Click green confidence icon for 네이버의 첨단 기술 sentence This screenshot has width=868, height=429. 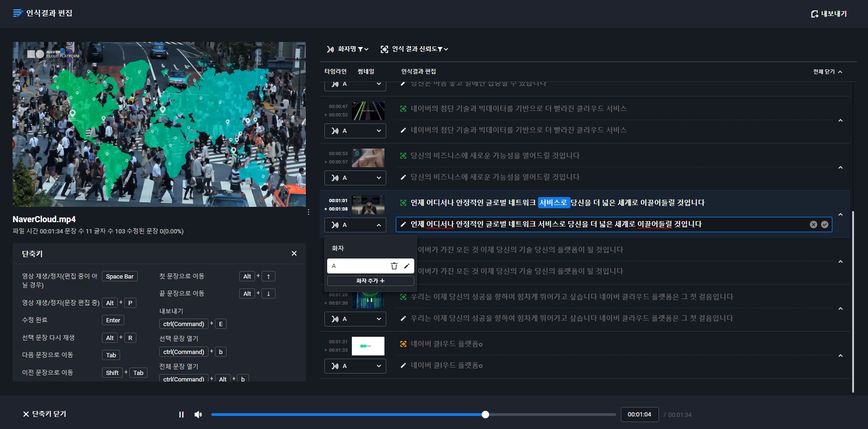coord(403,109)
